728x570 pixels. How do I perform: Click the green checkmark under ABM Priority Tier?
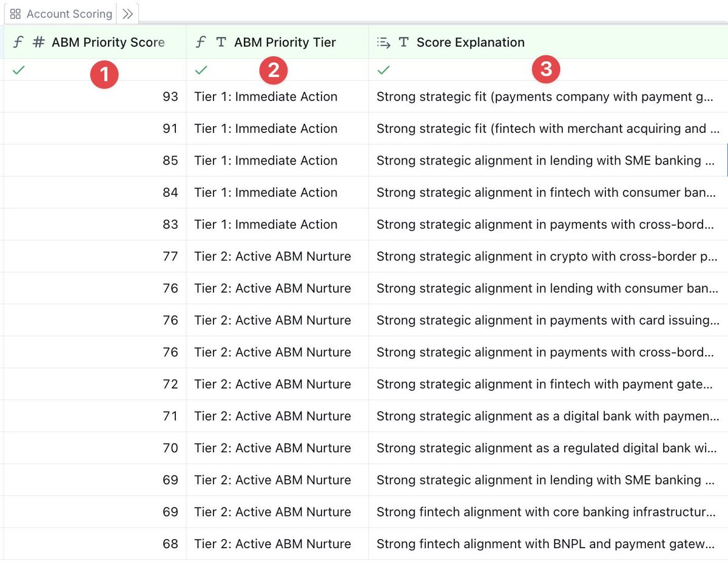tap(201, 70)
